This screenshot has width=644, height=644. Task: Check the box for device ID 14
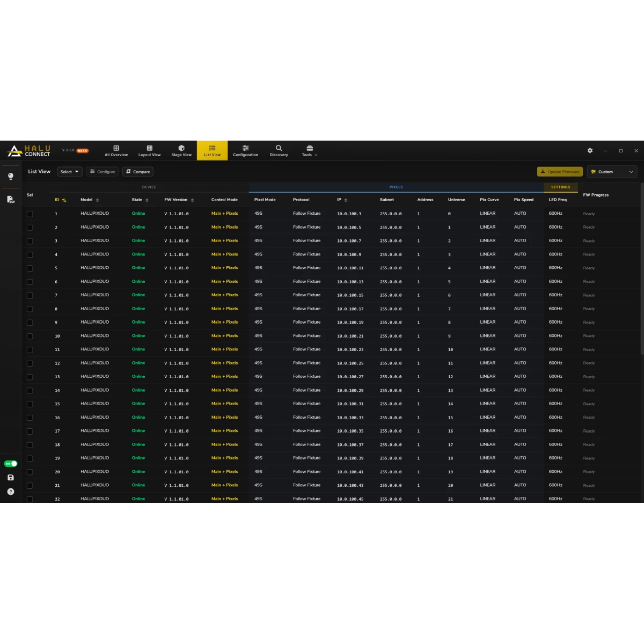[30, 390]
